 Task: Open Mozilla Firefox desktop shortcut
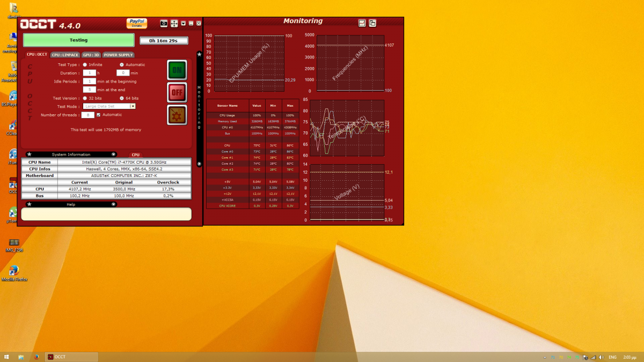(14, 273)
